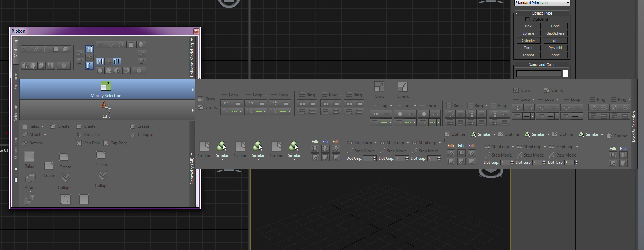Focus the object name input field
644x250 pixels.
tap(539, 73)
